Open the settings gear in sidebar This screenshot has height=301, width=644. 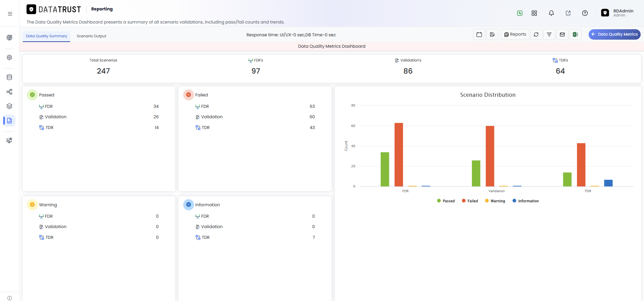point(9,57)
